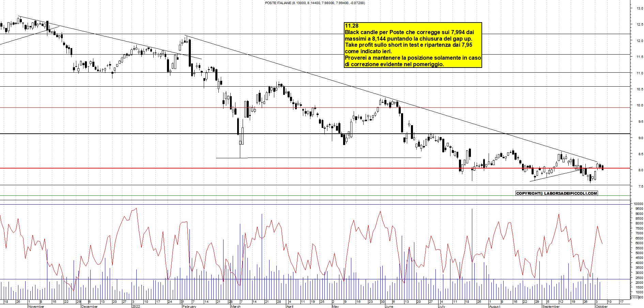Click the May month label
This screenshot has width=644, height=308.
(x=335, y=306)
